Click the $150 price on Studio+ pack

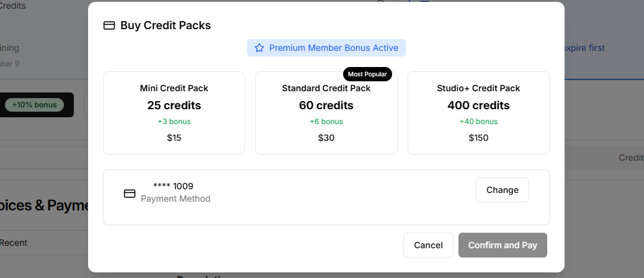(x=478, y=138)
